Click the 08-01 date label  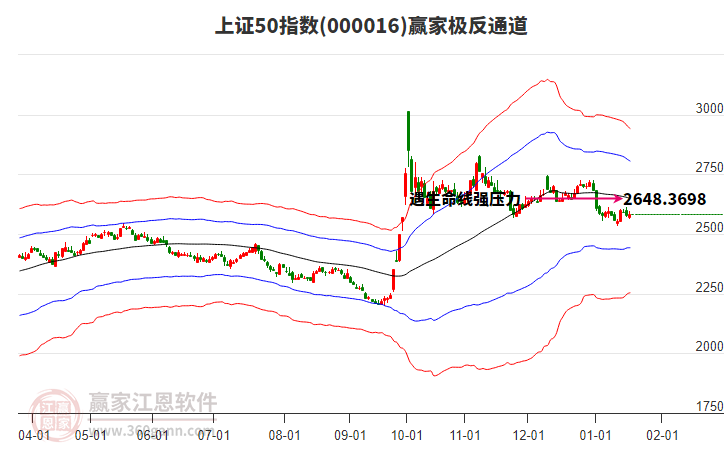coord(284,435)
